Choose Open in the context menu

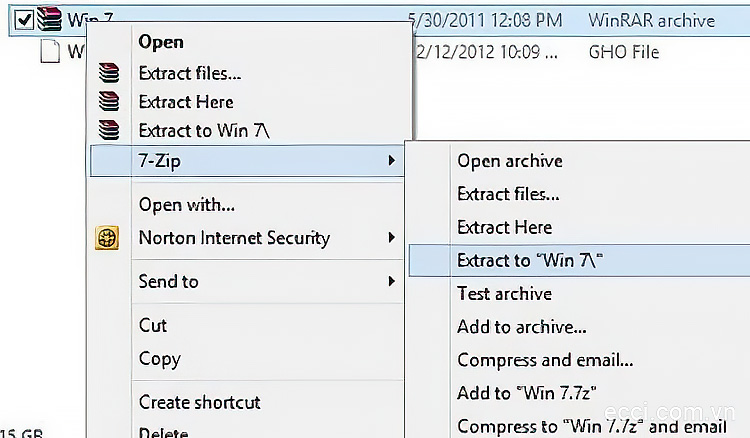coord(161,42)
